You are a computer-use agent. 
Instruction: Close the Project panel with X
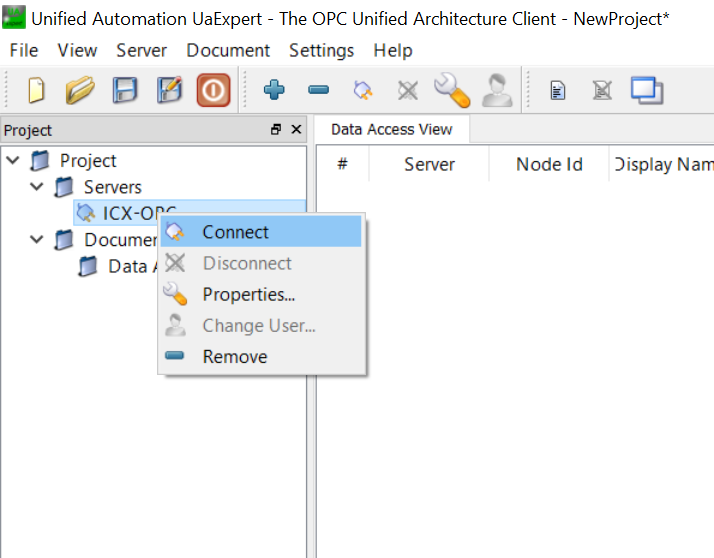[x=296, y=130]
